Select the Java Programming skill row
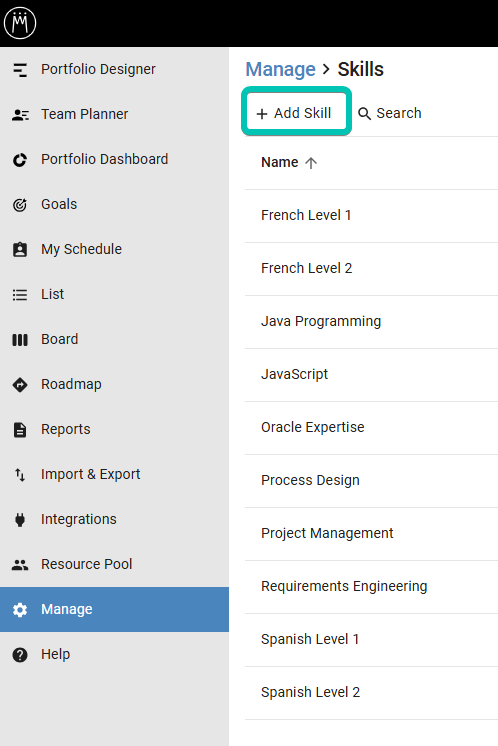The height and width of the screenshot is (746, 498). point(371,322)
